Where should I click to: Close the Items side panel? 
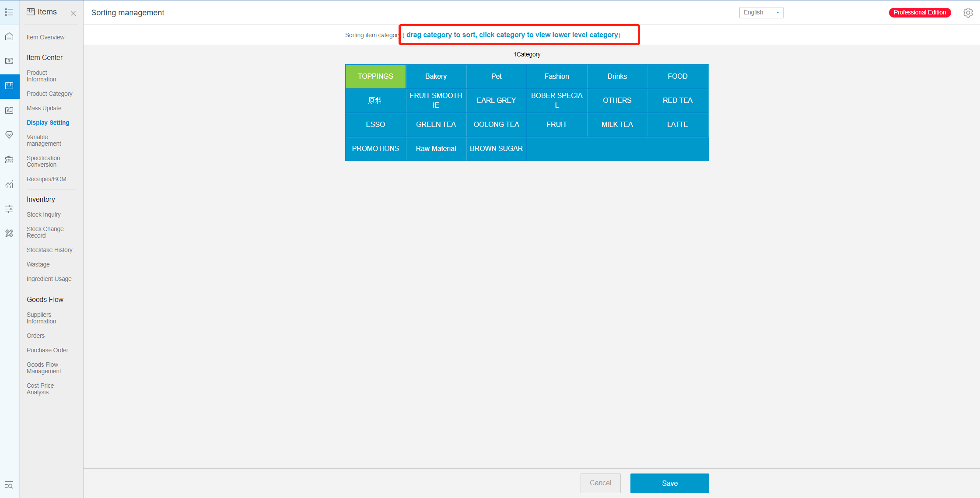coord(73,14)
